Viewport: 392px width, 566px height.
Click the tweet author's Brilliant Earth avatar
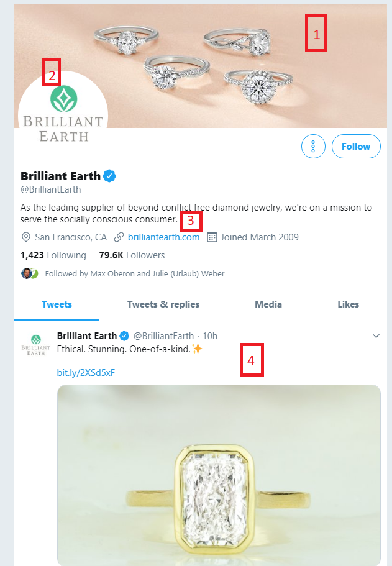click(x=36, y=341)
